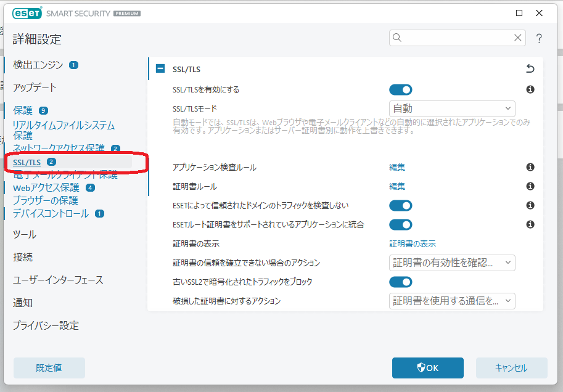Close the ESET window
This screenshot has height=392, width=563.
[x=539, y=13]
